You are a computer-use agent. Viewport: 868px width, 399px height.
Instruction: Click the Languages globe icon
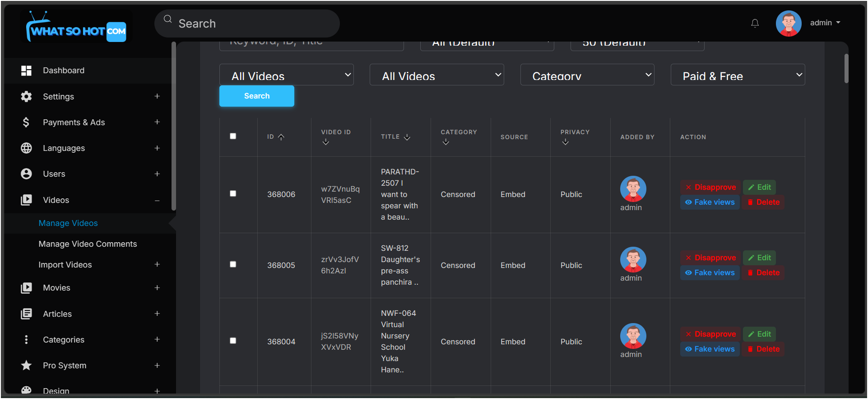coord(26,148)
